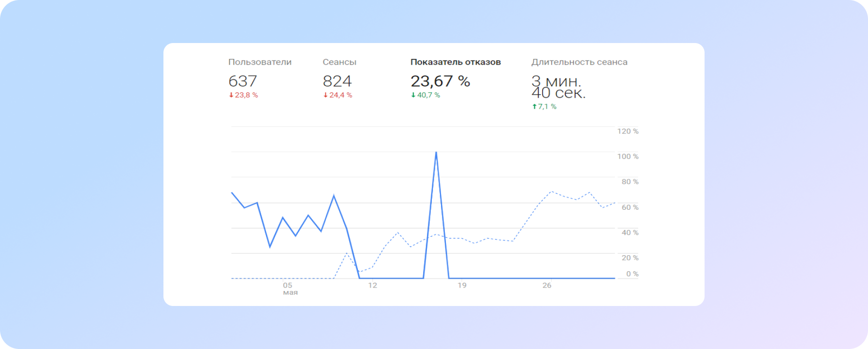Click the red 24,4 % change indicator
868x349 pixels.
click(338, 95)
